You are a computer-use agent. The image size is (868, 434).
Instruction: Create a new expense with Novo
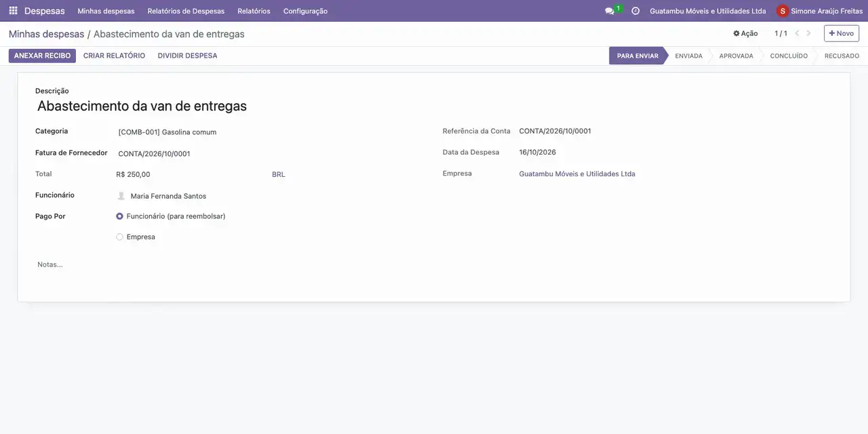coord(842,33)
